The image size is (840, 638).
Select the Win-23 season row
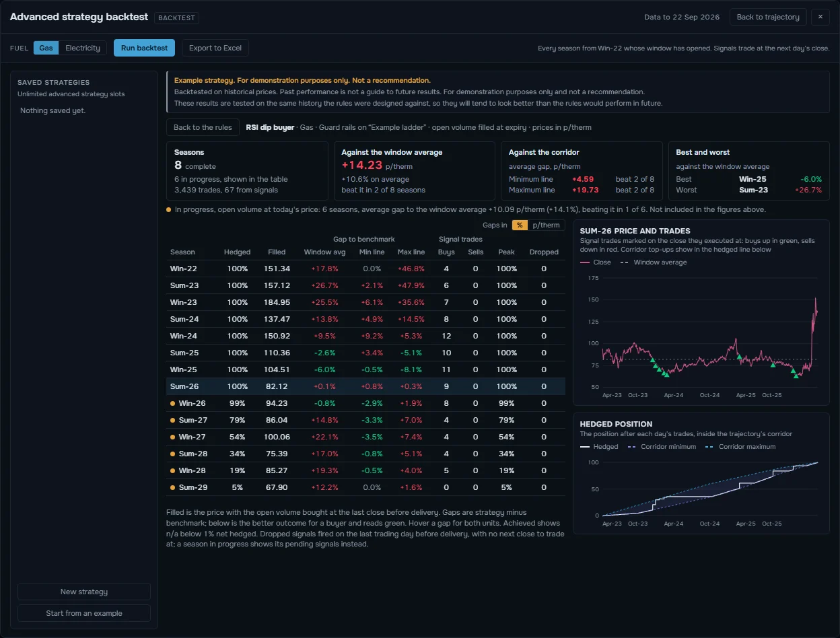pyautogui.click(x=365, y=302)
